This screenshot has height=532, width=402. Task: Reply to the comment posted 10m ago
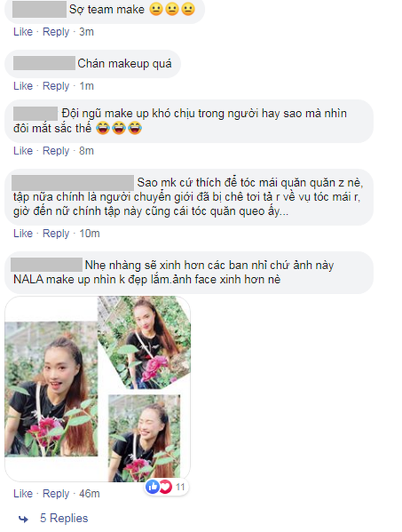pos(56,234)
